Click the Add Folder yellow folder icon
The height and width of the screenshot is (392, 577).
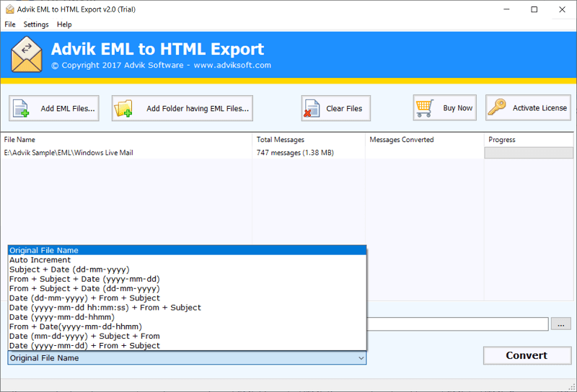pyautogui.click(x=123, y=109)
